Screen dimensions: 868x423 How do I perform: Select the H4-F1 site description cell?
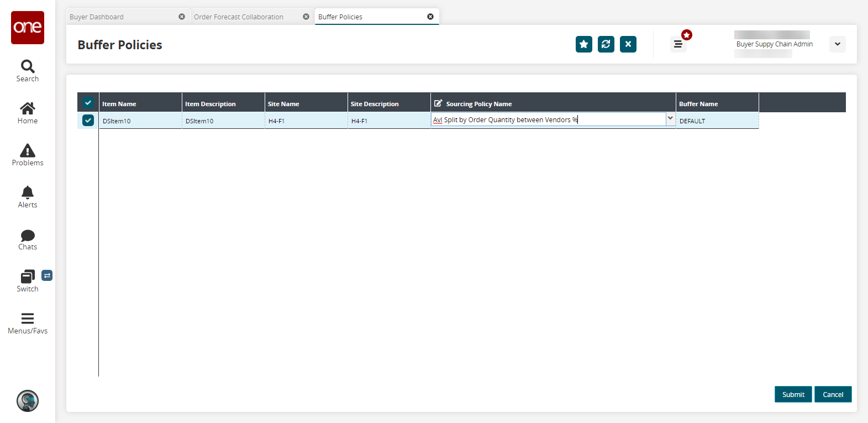(x=389, y=121)
